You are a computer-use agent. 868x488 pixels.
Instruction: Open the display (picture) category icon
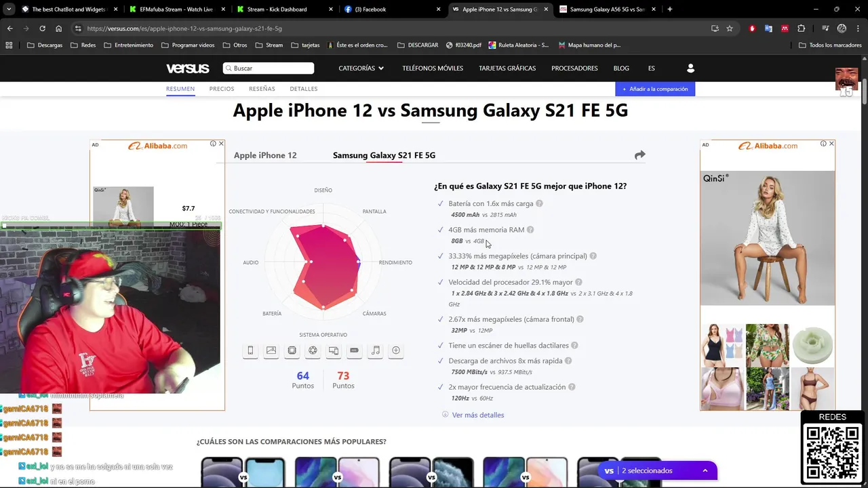[x=271, y=350]
